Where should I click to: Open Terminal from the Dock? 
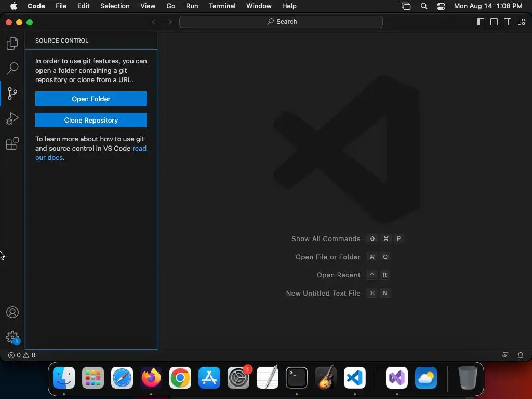coord(297,378)
